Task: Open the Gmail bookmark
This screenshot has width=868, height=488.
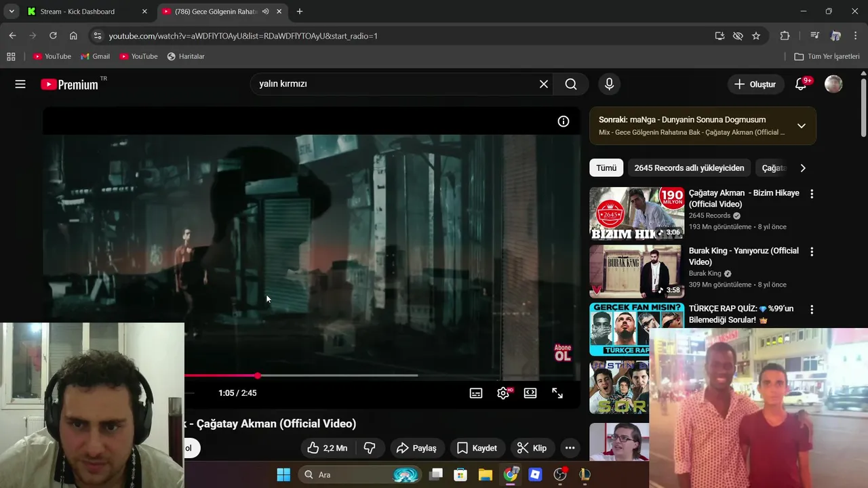Action: click(95, 56)
